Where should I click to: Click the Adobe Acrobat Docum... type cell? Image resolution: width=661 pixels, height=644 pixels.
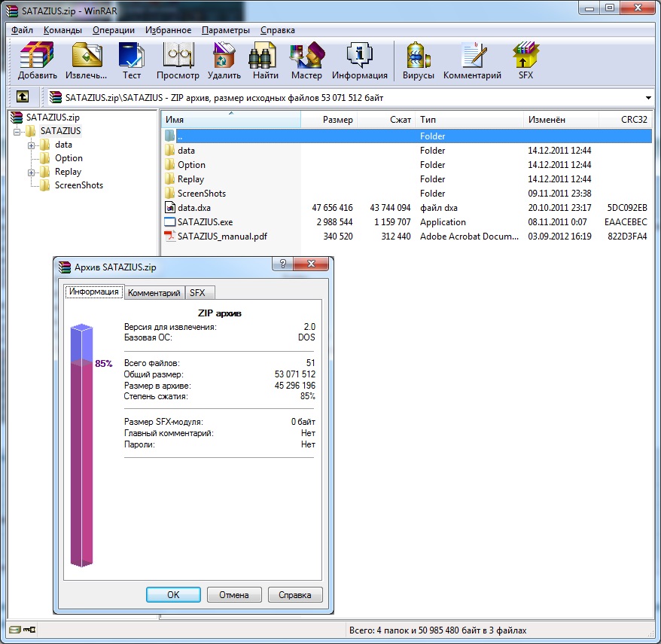tap(469, 237)
